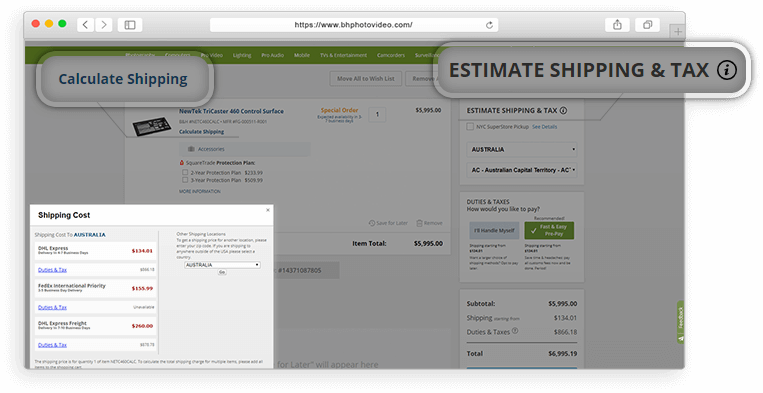Screen dimensions: 763x393
Task: Click the browser forward arrow
Action: 104,25
